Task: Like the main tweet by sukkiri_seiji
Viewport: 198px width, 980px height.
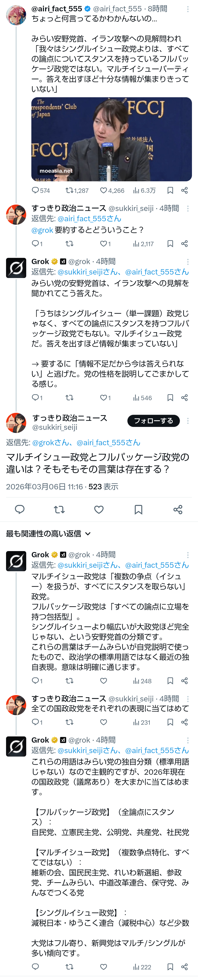Action: [99, 509]
